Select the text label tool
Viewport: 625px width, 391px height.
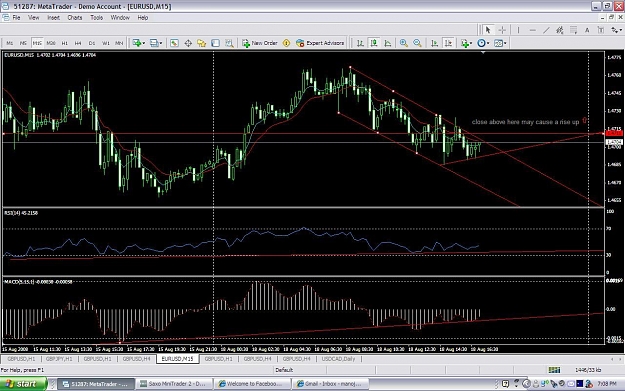click(601, 30)
